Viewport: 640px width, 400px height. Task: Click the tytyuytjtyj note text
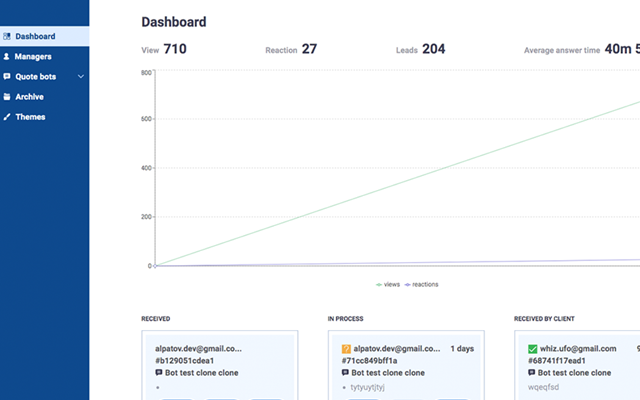(367, 387)
